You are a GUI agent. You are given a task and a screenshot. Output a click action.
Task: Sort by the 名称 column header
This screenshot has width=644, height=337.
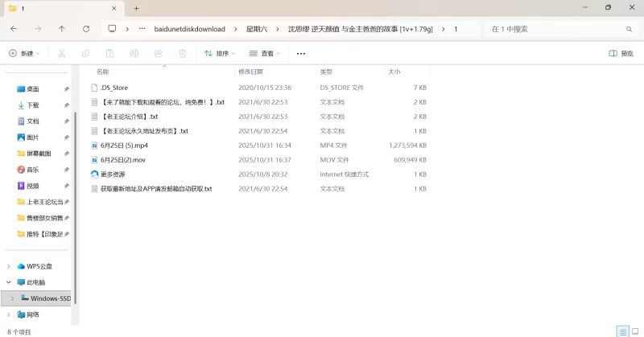103,72
